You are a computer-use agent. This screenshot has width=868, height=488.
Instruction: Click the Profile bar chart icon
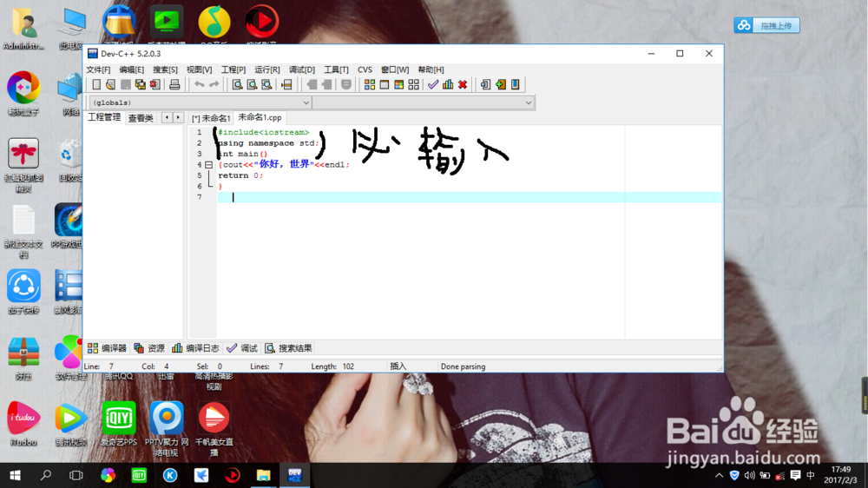coord(448,85)
